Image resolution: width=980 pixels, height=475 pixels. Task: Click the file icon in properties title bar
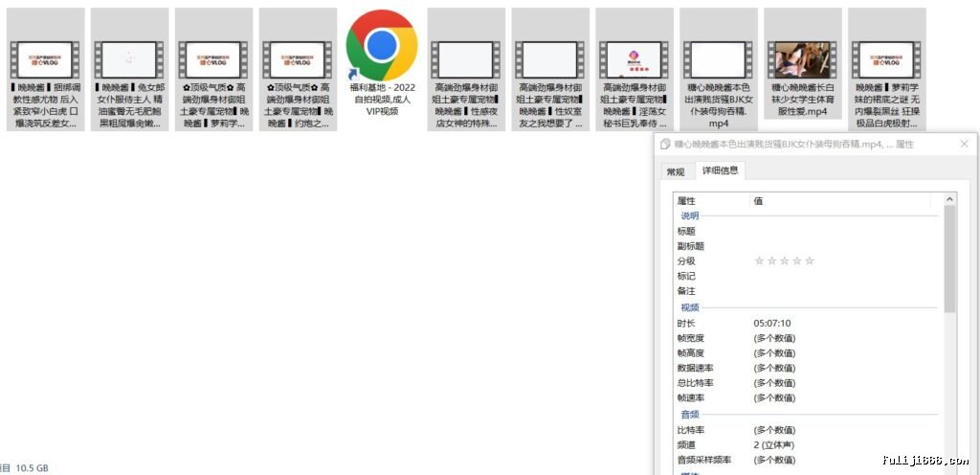(665, 145)
